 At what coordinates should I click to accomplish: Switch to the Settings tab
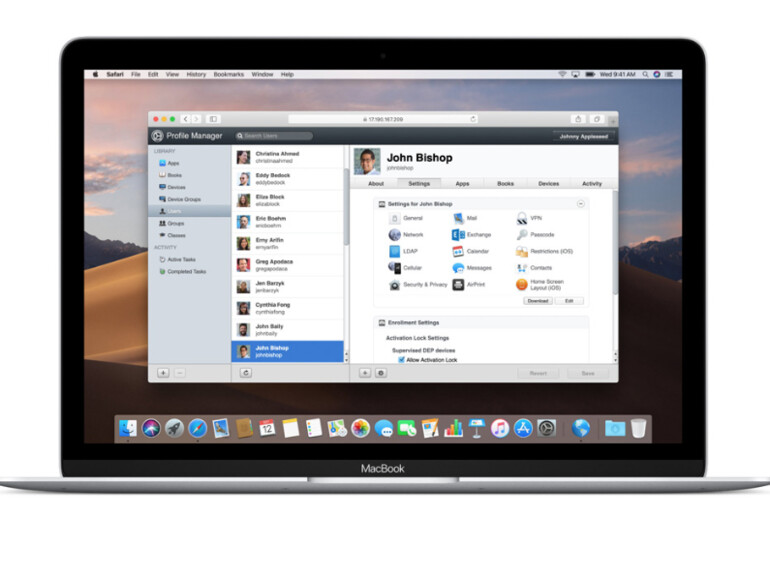(419, 184)
